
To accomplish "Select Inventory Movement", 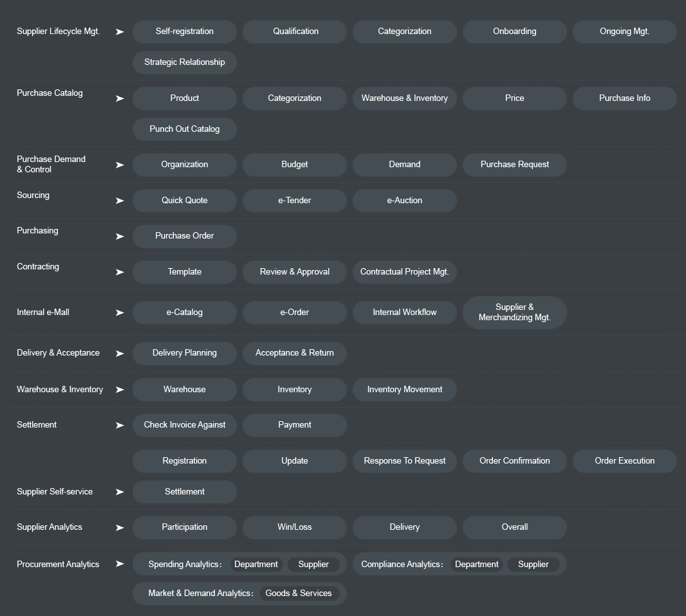I will [x=405, y=390].
